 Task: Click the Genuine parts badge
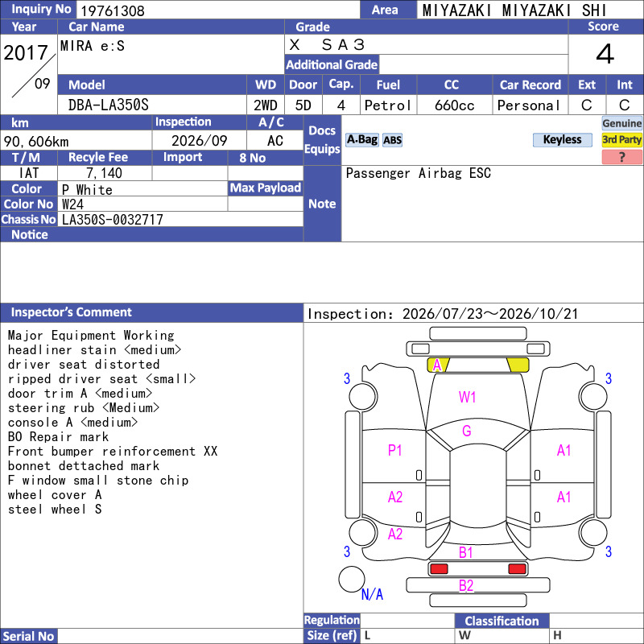coord(621,123)
